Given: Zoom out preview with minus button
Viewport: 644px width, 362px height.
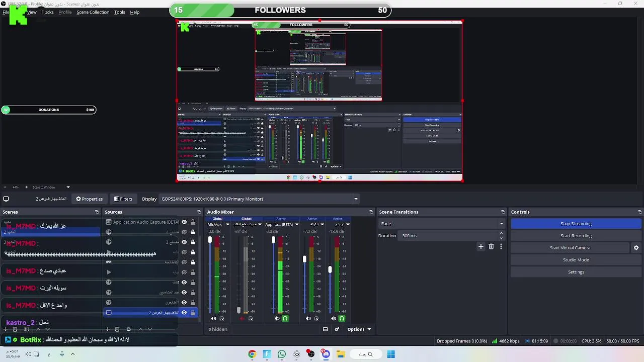Looking at the screenshot, I should point(5,187).
